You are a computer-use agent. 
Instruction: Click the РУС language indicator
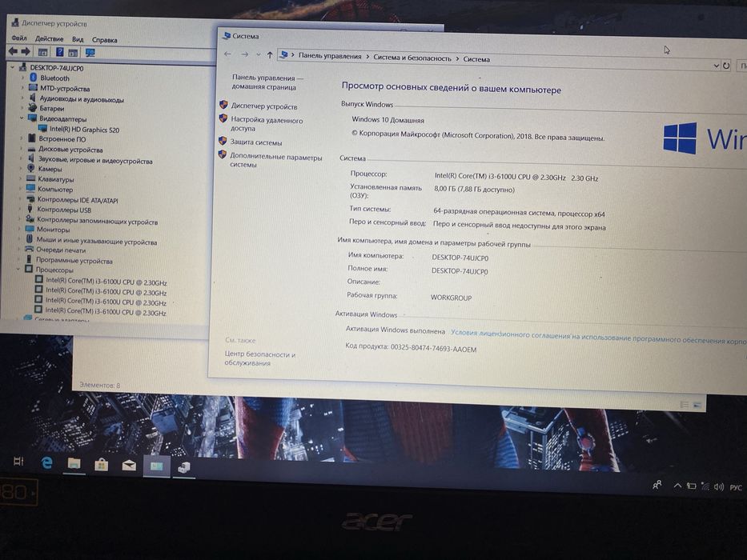pos(736,487)
